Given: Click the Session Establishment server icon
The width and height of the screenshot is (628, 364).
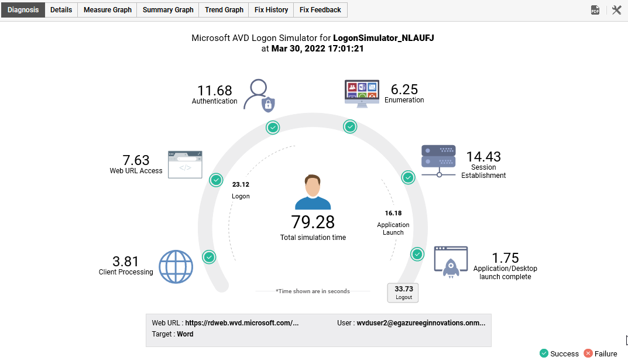Looking at the screenshot, I should (x=438, y=161).
